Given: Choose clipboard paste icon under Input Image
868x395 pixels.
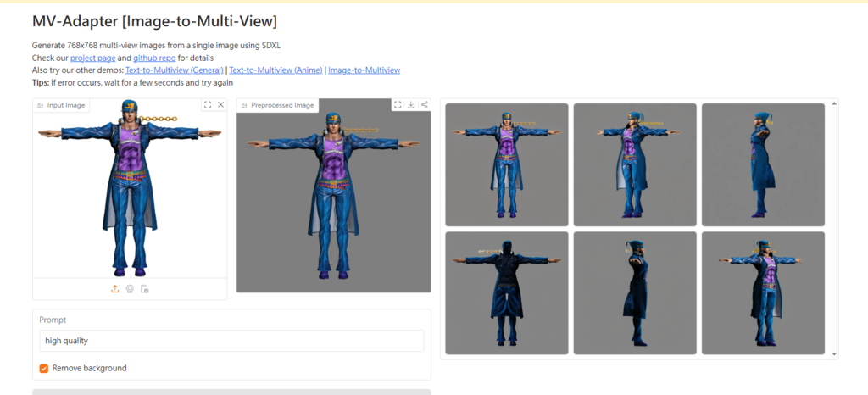Looking at the screenshot, I should 144,289.
